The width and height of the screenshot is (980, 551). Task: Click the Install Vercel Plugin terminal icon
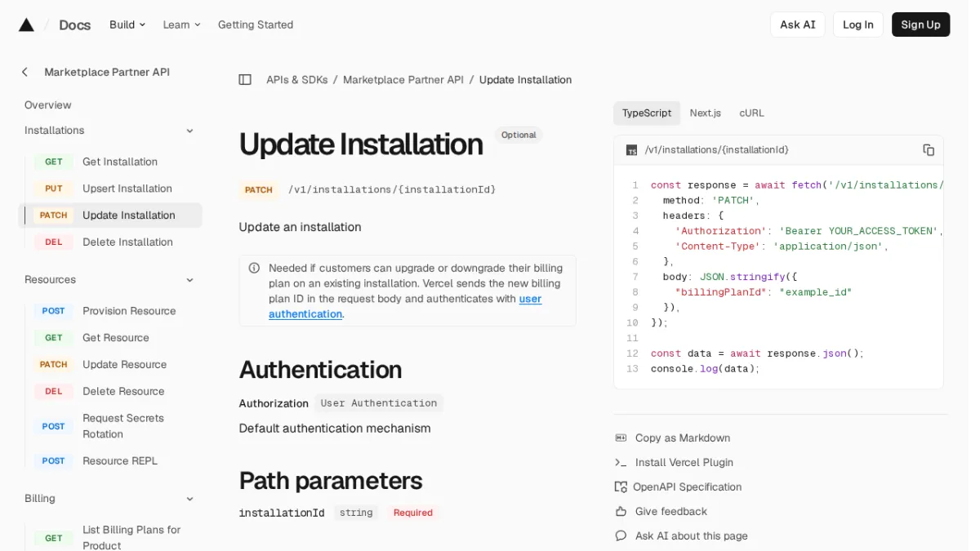pos(621,462)
